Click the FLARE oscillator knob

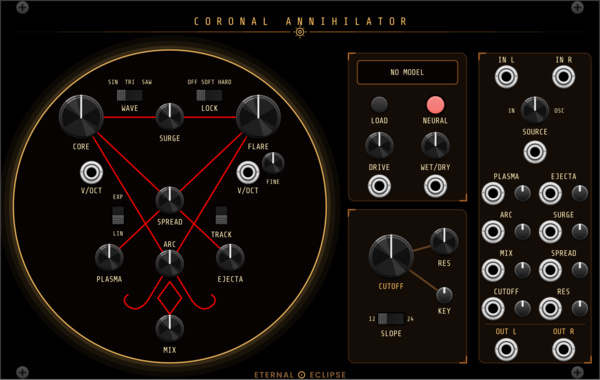point(258,116)
